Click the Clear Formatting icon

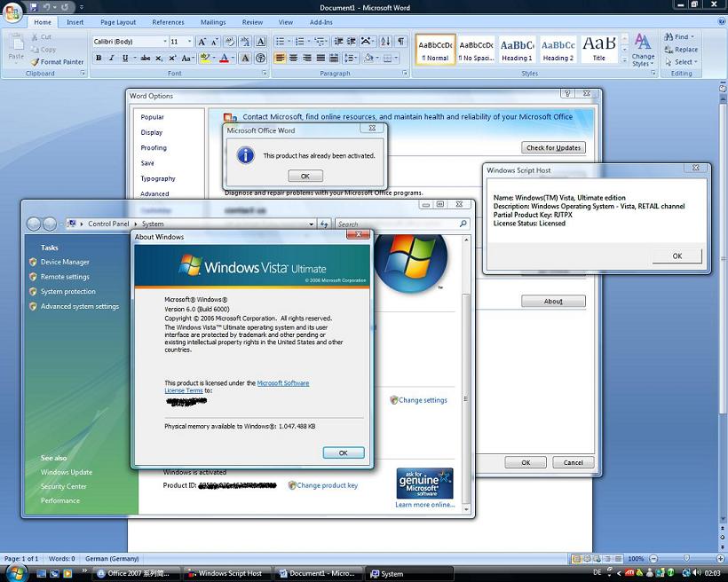click(229, 42)
